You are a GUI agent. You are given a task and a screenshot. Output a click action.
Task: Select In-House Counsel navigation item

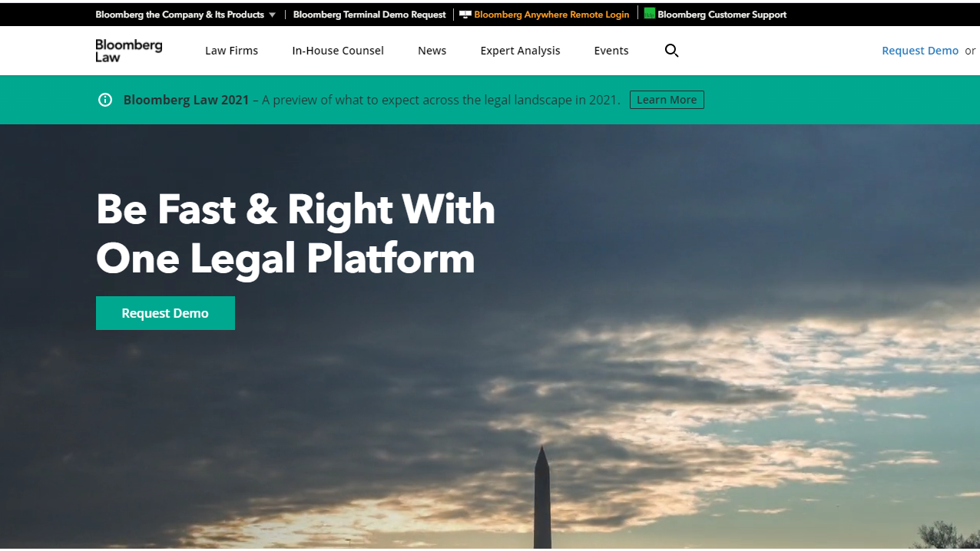(x=338, y=51)
